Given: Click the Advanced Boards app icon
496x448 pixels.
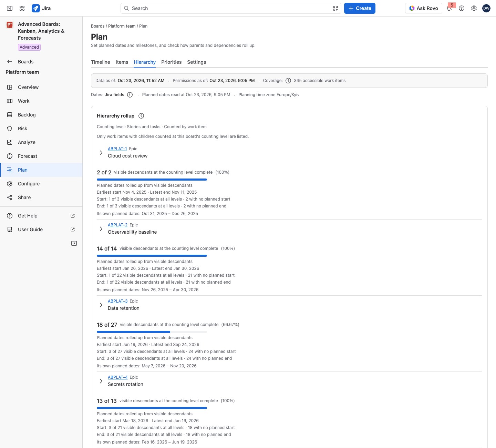Looking at the screenshot, I should tap(10, 25).
